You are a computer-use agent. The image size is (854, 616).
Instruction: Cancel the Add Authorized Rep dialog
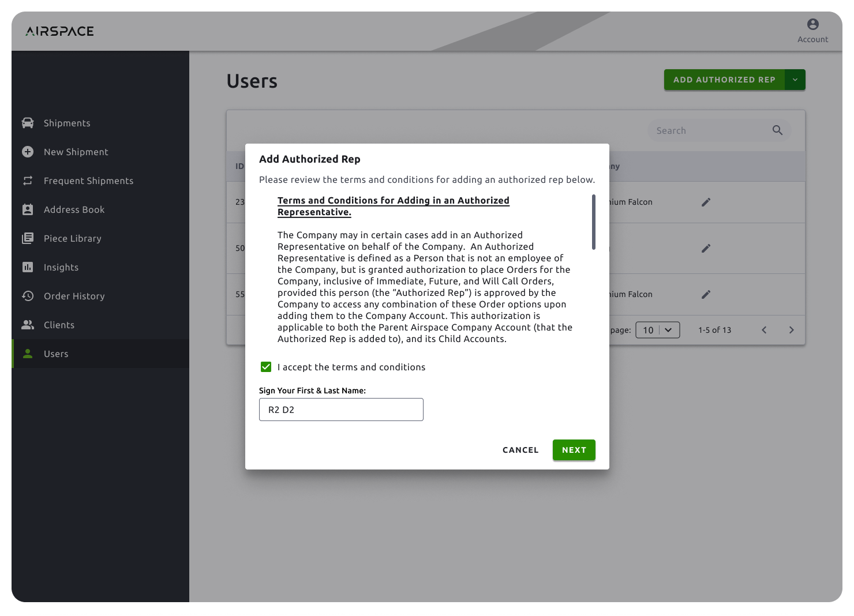(520, 450)
